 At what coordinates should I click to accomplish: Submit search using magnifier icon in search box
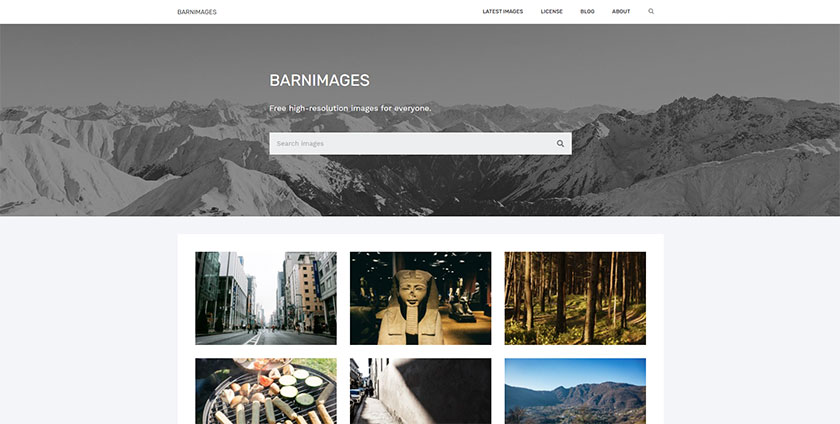click(x=560, y=144)
